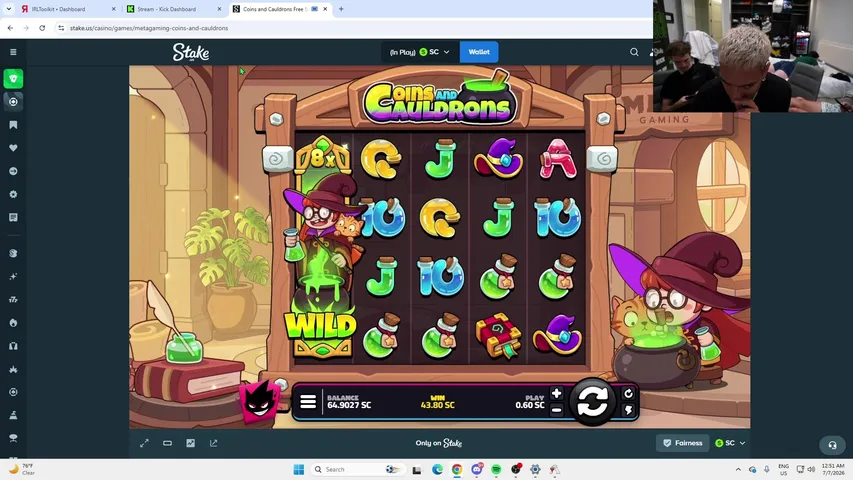Show hidden system tray icons

tap(738, 469)
